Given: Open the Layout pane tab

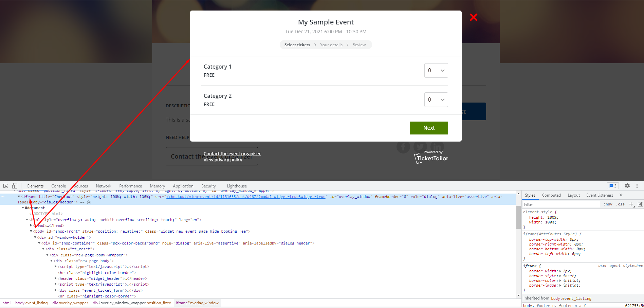Looking at the screenshot, I should coord(574,195).
